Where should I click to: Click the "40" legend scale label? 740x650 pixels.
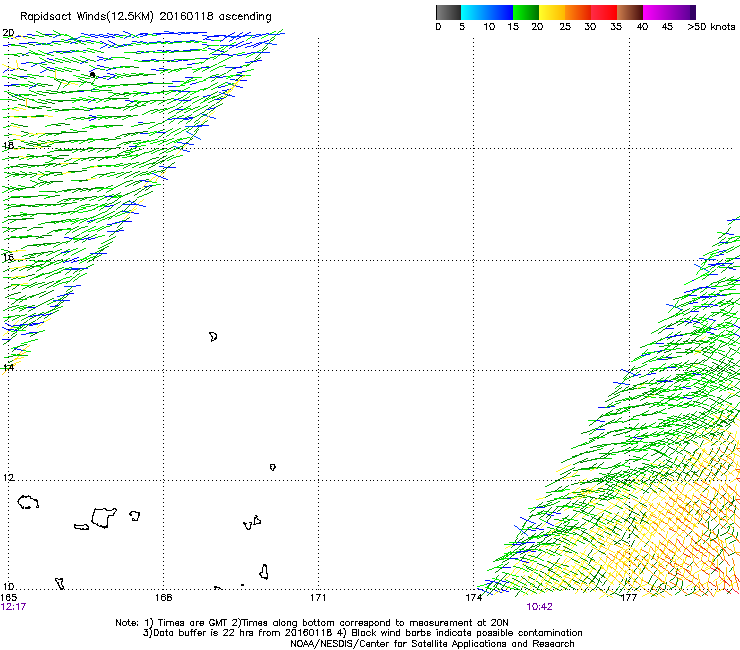click(x=642, y=26)
